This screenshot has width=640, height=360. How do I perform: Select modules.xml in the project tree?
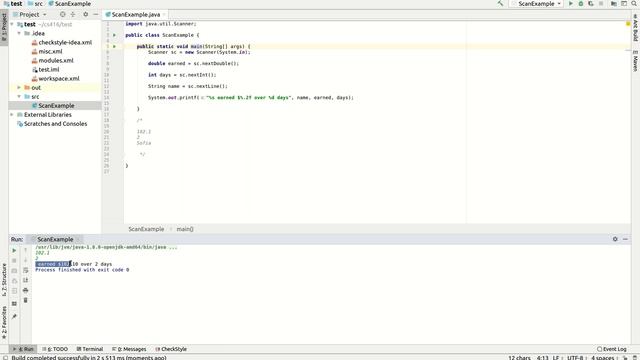(52, 60)
